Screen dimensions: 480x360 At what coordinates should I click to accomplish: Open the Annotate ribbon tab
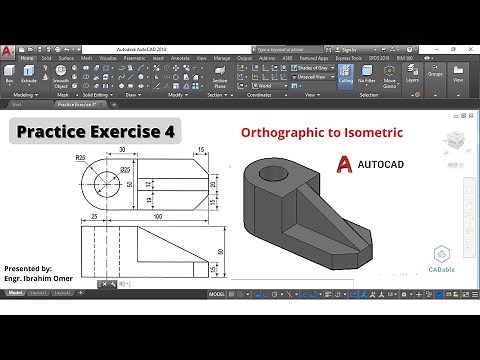180,58
